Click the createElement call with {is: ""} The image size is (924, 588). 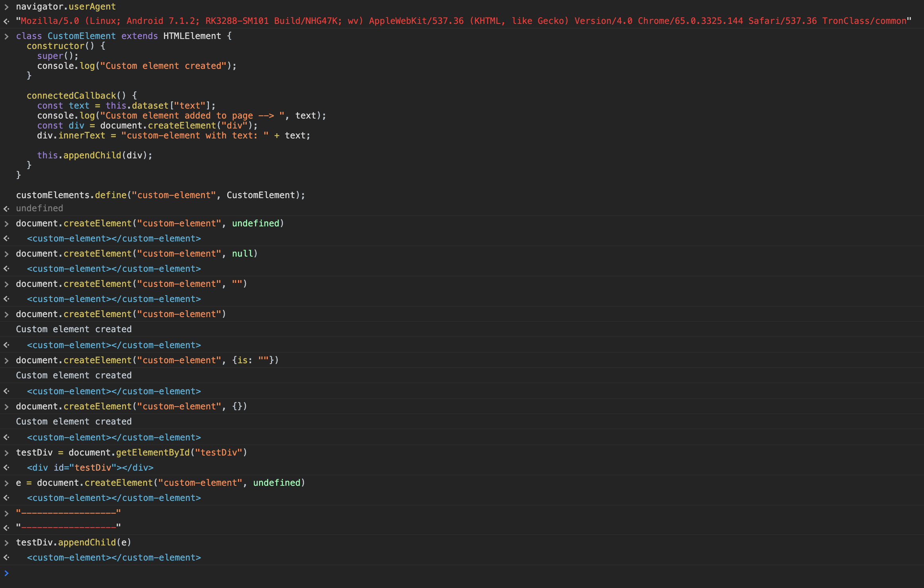pyautogui.click(x=147, y=360)
